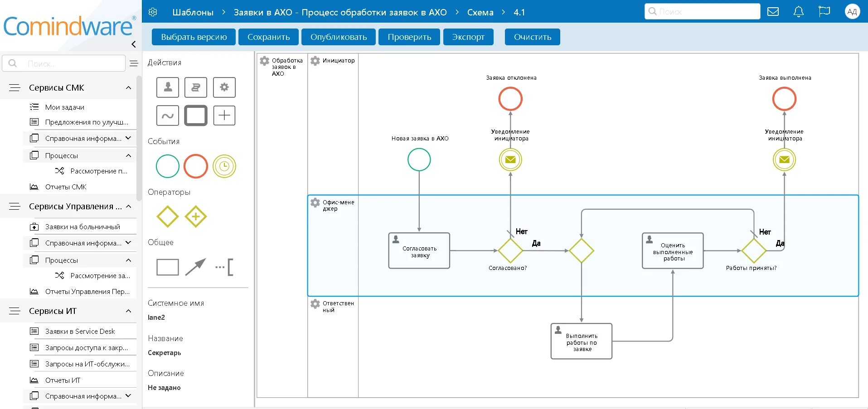Open settings gear in top bar
Image resolution: width=868 pixels, height=409 pixels.
pos(153,12)
